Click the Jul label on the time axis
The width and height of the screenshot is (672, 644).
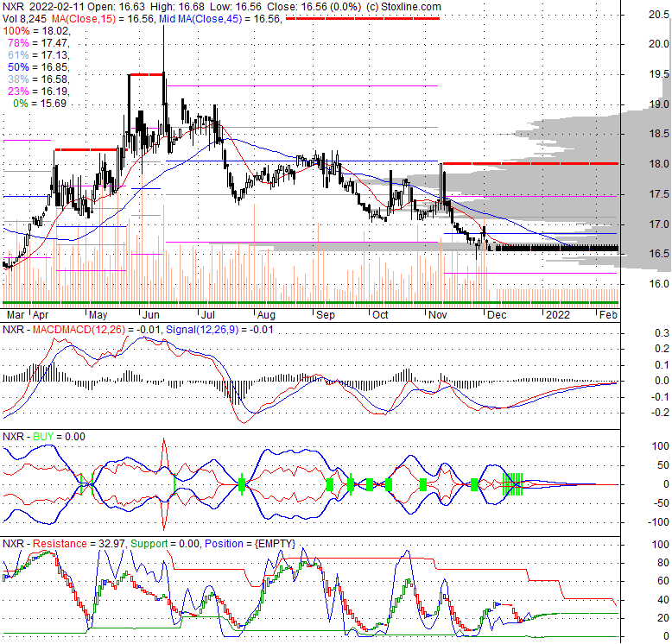point(208,315)
